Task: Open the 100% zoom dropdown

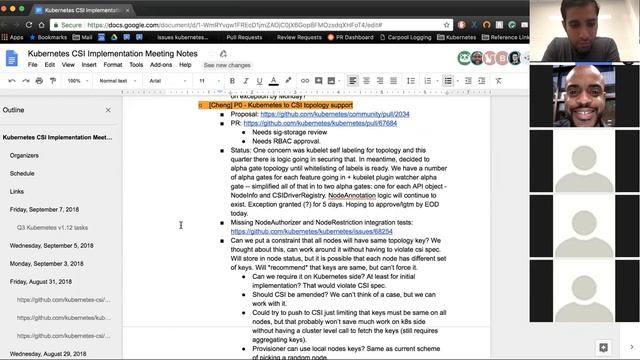Action: 78,81
